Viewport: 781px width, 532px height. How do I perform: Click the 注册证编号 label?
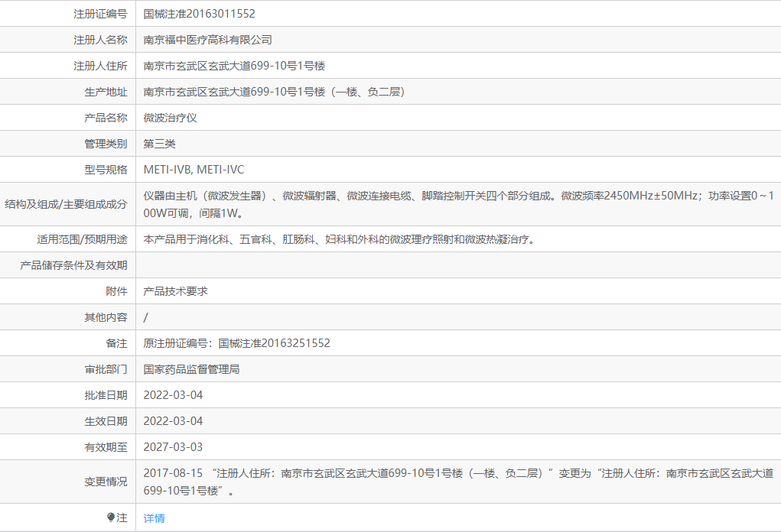click(x=101, y=14)
